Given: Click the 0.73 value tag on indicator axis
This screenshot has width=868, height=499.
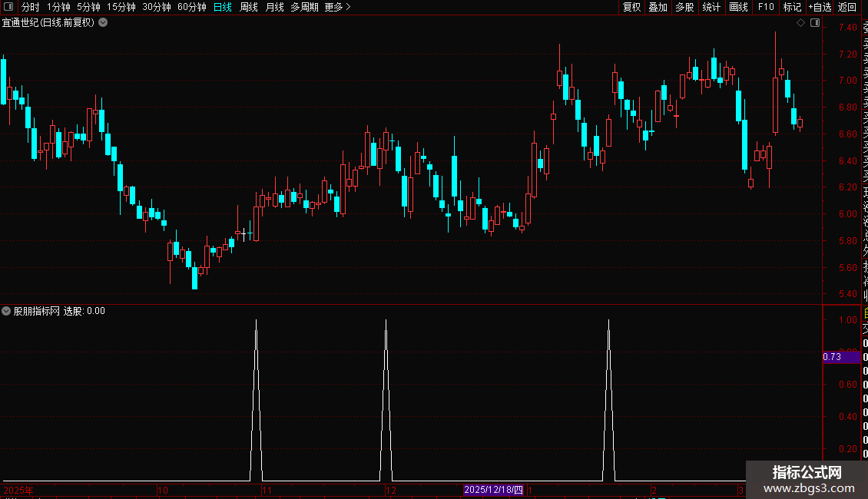Looking at the screenshot, I should [x=841, y=357].
